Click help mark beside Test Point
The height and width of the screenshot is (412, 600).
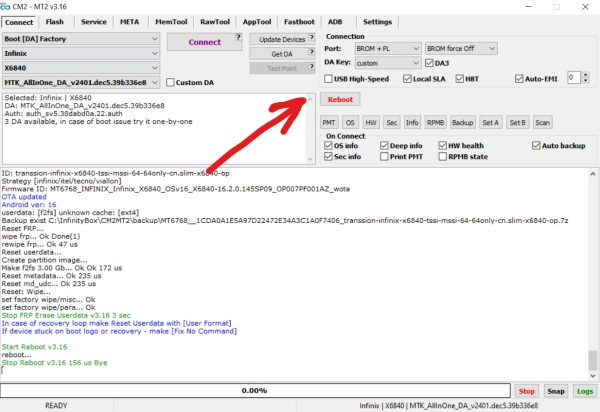click(x=311, y=67)
